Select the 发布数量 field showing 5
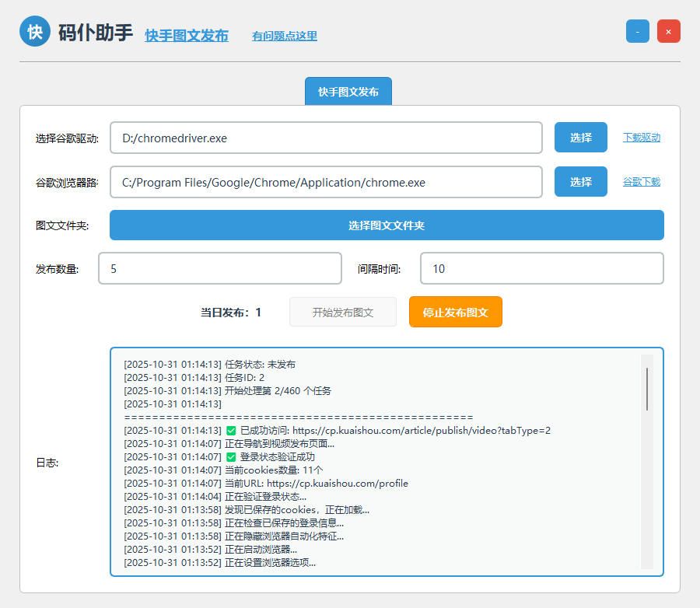Image resolution: width=700 pixels, height=608 pixels. click(x=220, y=267)
